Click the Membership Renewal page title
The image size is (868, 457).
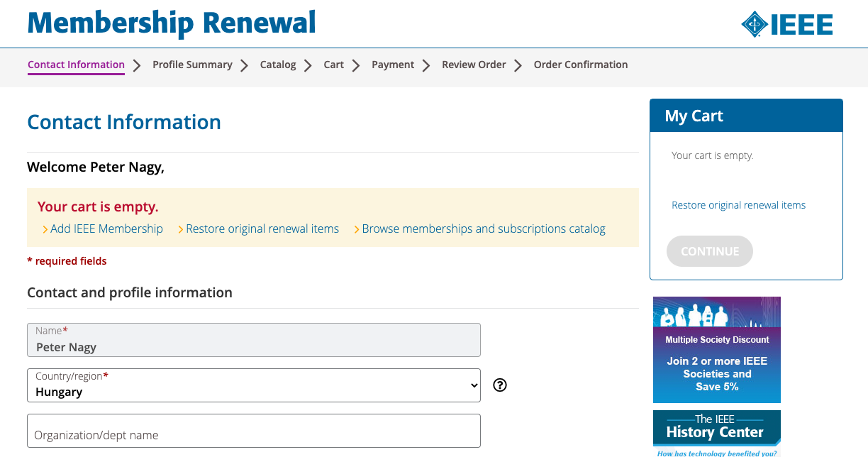point(172,23)
